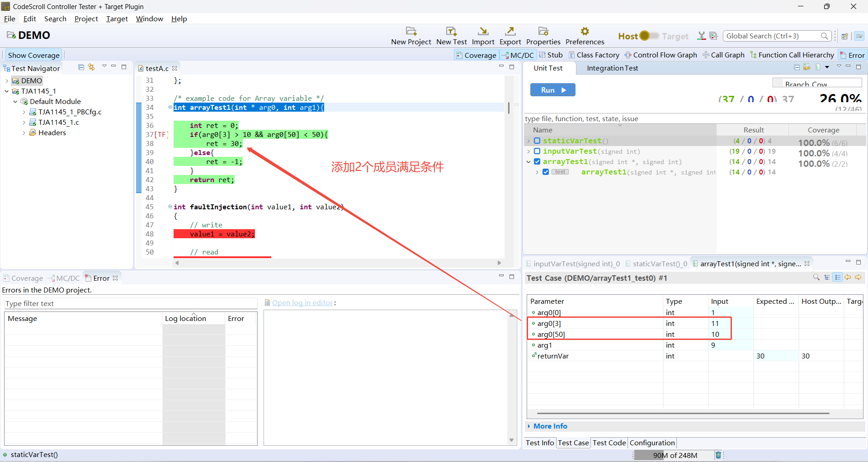Select the active perspective icon at far right
The height and width of the screenshot is (462, 868).
tap(859, 36)
